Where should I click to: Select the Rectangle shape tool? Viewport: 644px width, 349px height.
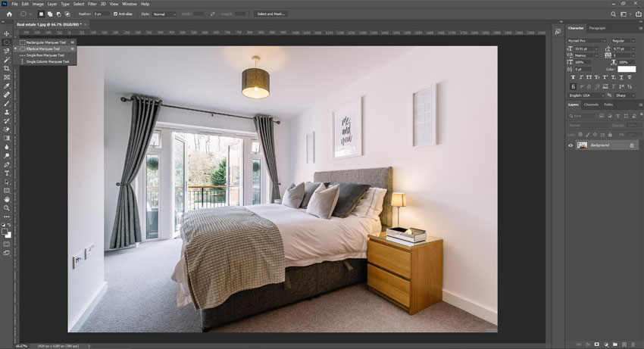(x=7, y=191)
